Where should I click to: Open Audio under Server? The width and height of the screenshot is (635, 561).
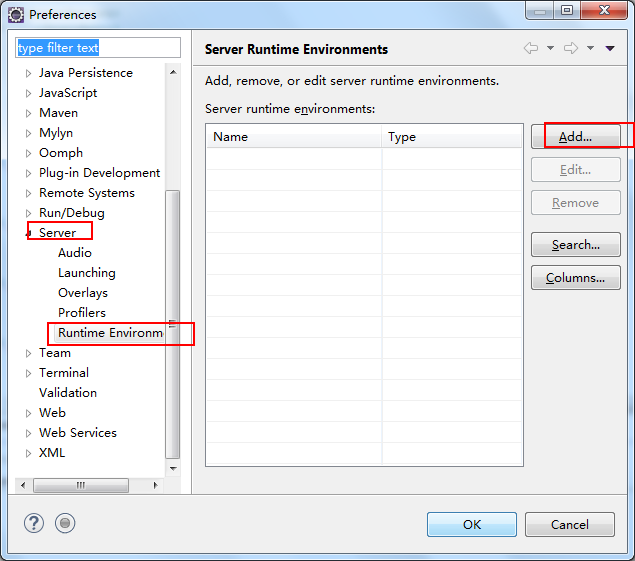click(x=75, y=253)
